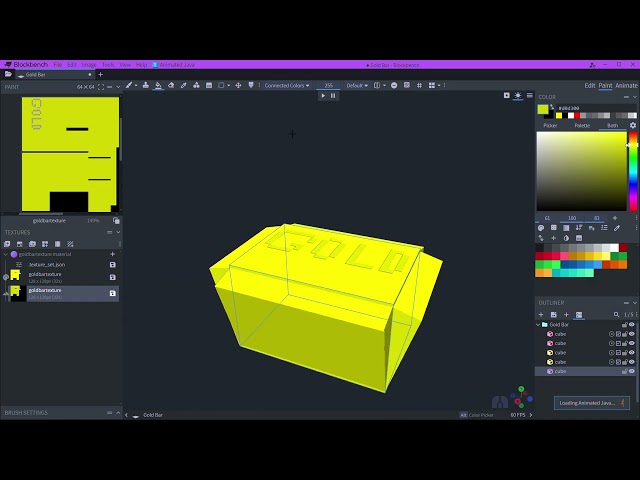640x480 pixels.
Task: Click the Mirror Painting icon
Action: 377,85
